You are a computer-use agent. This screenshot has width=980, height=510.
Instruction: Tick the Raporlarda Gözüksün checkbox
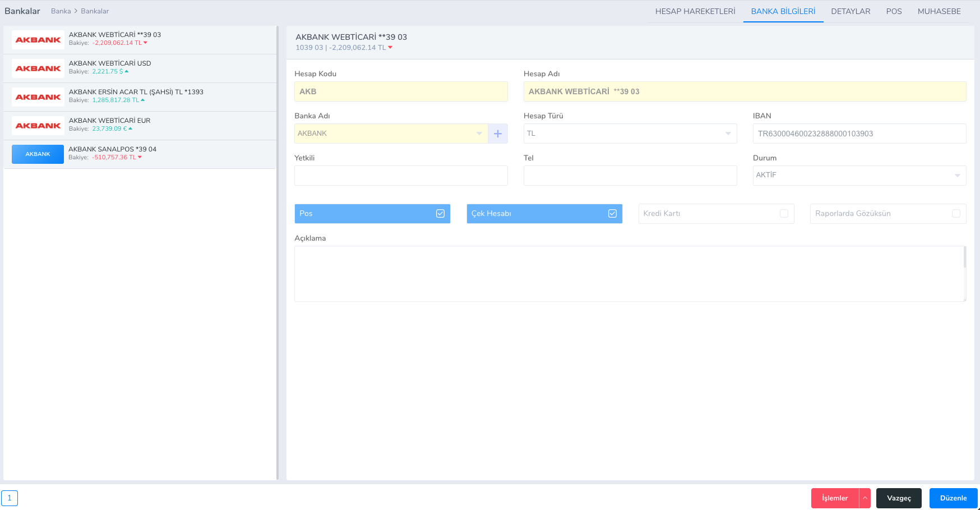pyautogui.click(x=956, y=214)
